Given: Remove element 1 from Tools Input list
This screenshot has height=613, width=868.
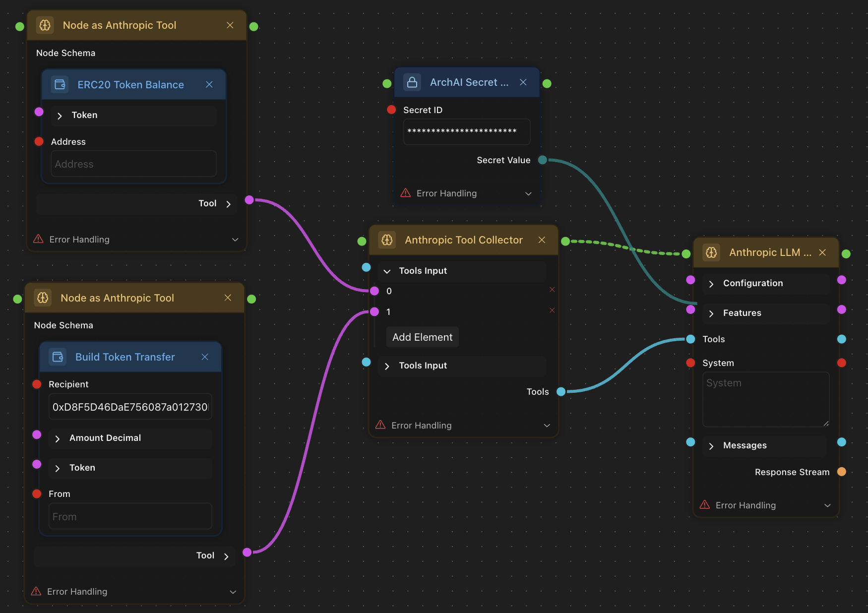Looking at the screenshot, I should 552,310.
